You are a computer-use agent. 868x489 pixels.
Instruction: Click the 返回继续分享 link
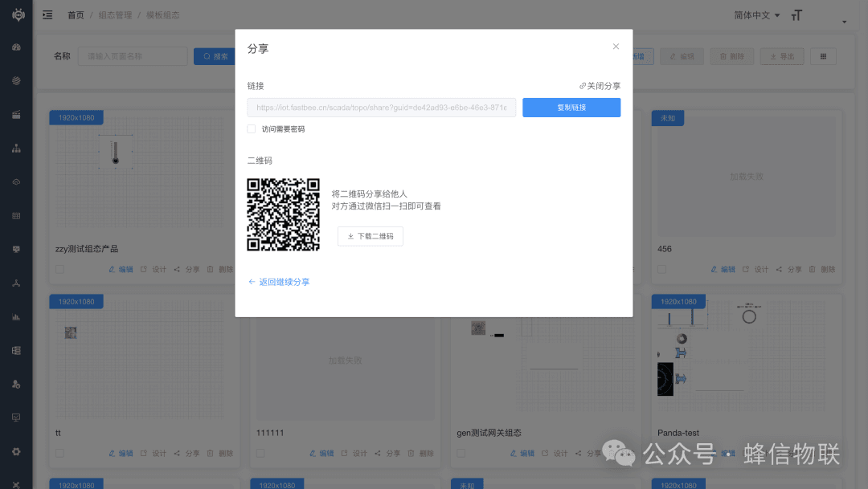tap(279, 282)
